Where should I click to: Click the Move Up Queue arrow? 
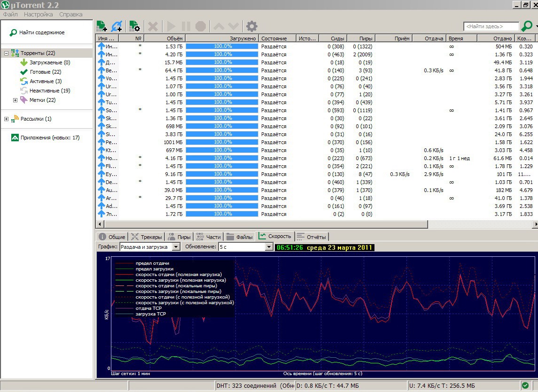click(219, 26)
